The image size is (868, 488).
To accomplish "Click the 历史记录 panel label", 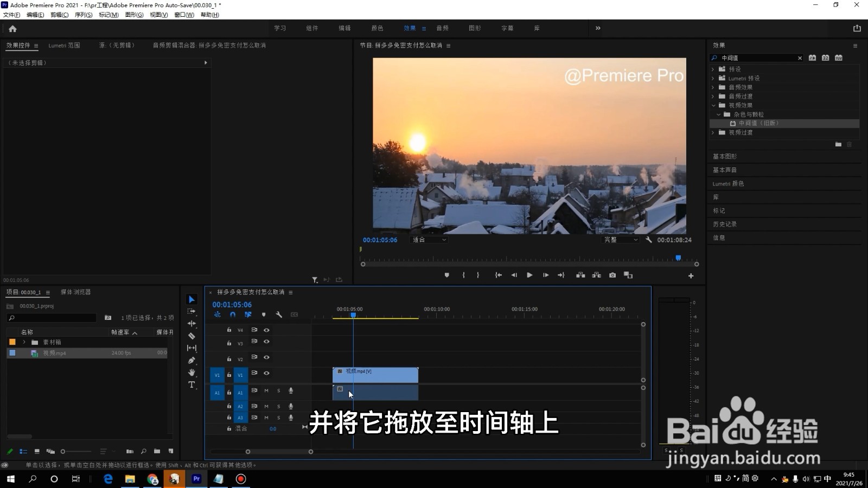I will 726,224.
